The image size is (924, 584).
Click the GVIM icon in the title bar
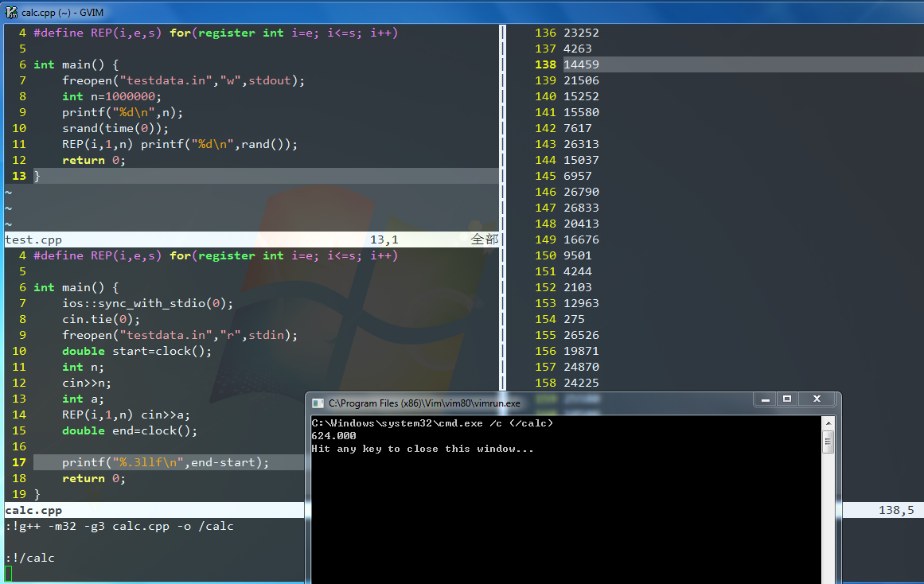[11, 12]
